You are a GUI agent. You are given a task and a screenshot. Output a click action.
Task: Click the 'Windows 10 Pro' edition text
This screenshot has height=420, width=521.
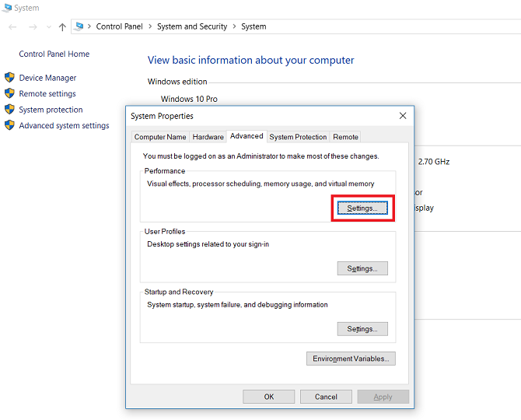tap(189, 99)
